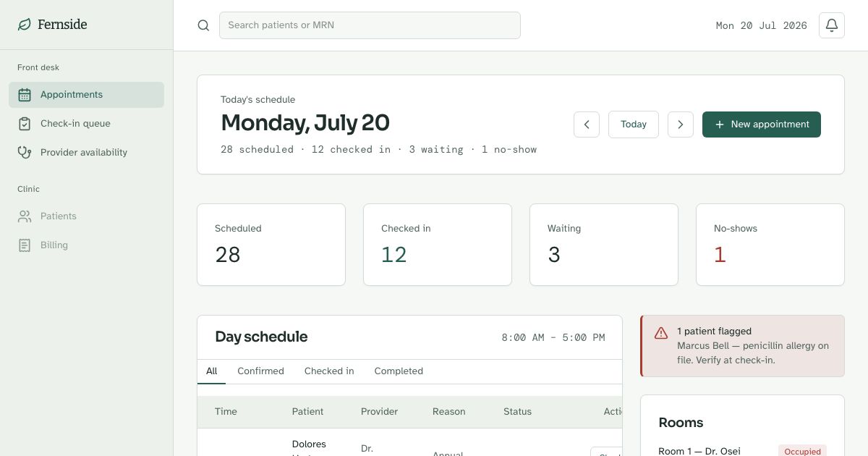Click the date Mon 20 Jul 2026

click(x=761, y=25)
